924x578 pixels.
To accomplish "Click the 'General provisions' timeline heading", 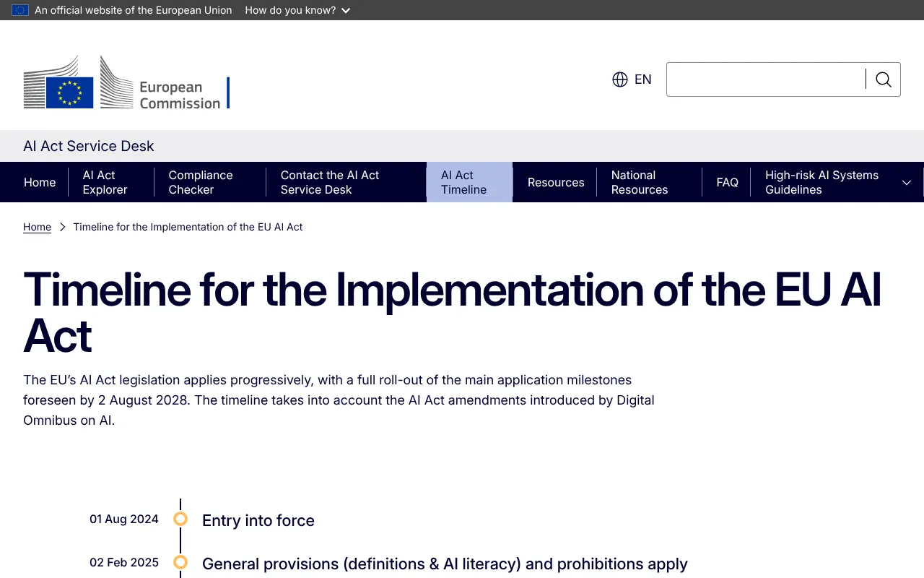I will point(445,564).
